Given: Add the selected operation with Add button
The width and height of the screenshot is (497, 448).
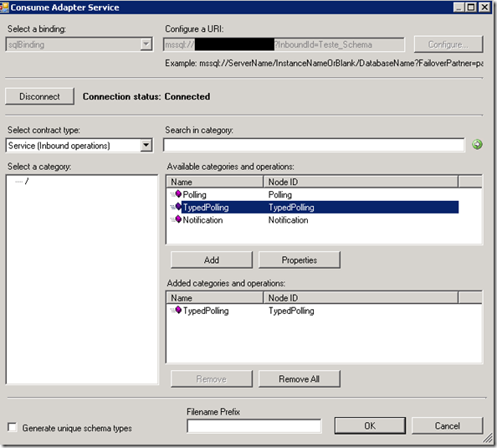Looking at the screenshot, I should pos(212,260).
